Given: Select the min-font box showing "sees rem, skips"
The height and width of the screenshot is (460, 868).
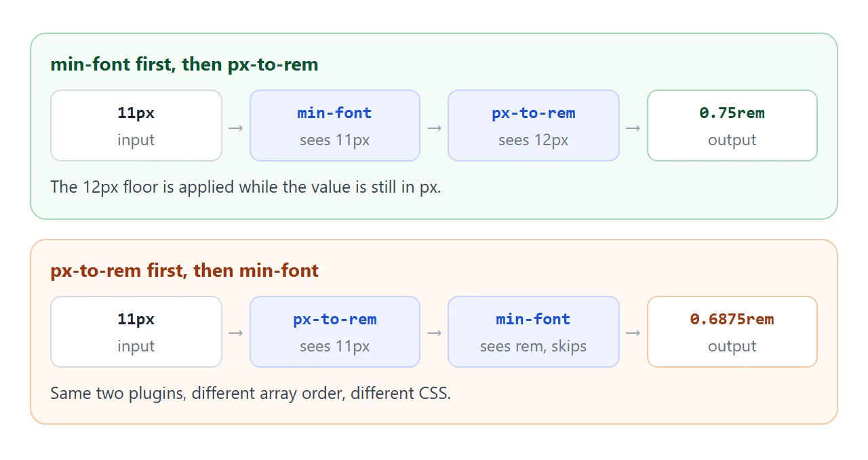Looking at the screenshot, I should (533, 332).
